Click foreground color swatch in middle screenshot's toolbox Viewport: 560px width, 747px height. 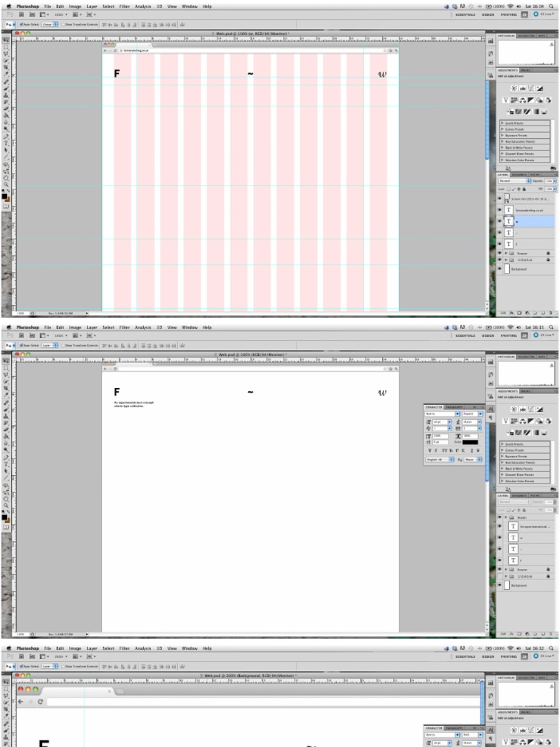tap(4, 517)
